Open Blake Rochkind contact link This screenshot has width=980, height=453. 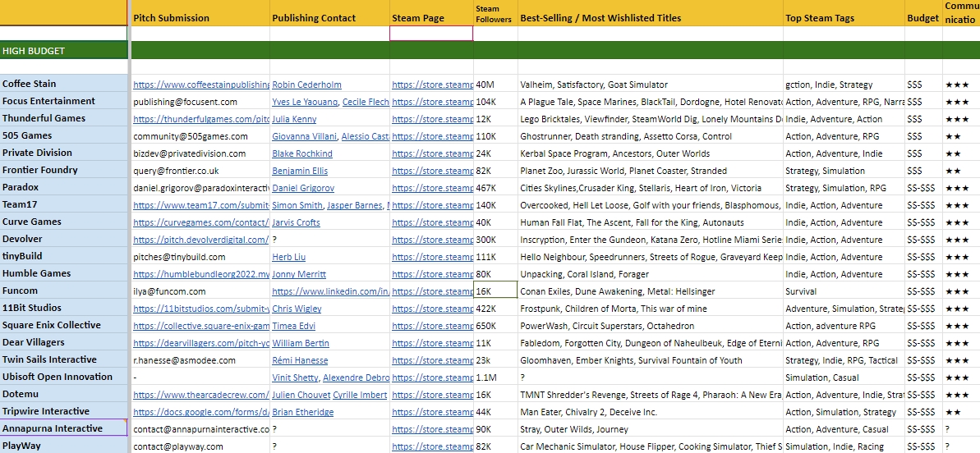pyautogui.click(x=302, y=153)
